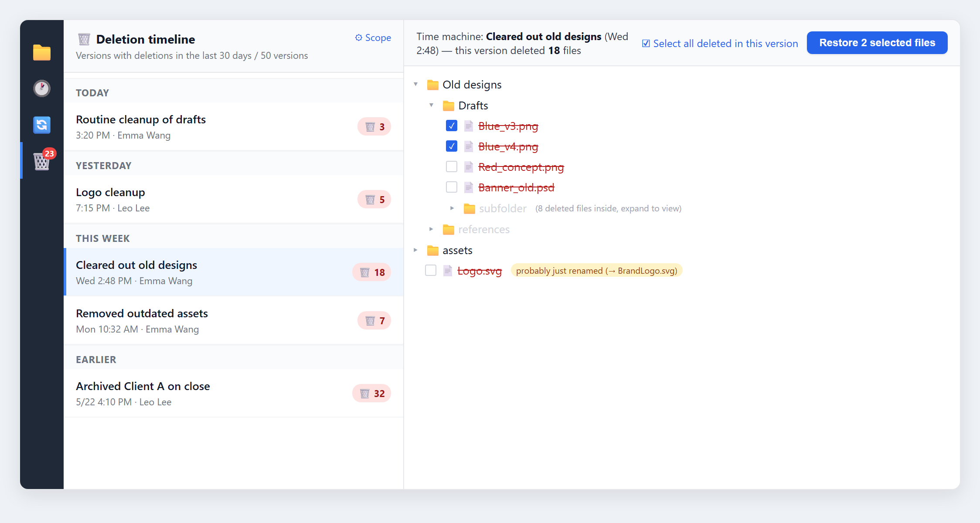Click the assets folder icon
The width and height of the screenshot is (980, 523).
432,251
